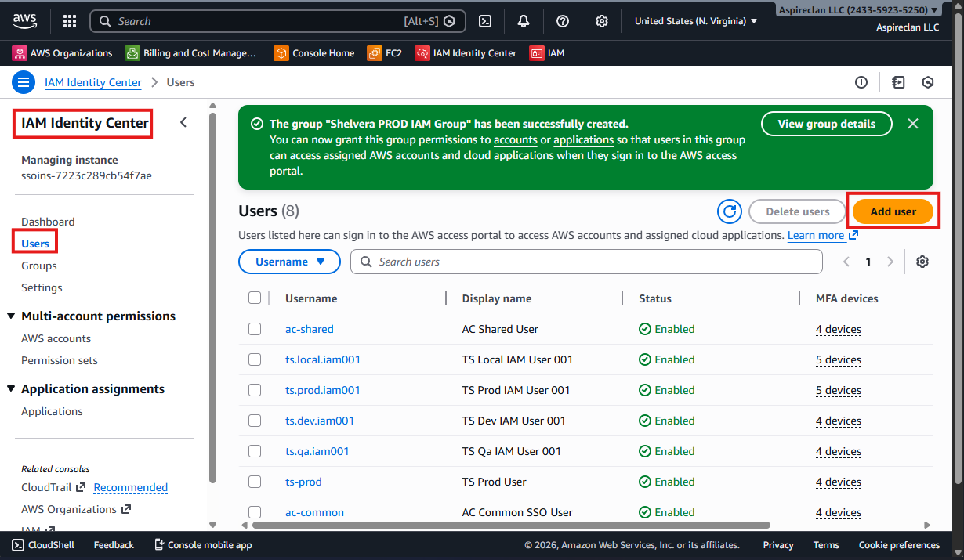The height and width of the screenshot is (560, 964).
Task: Open the ac-shared username link
Action: pyautogui.click(x=310, y=329)
